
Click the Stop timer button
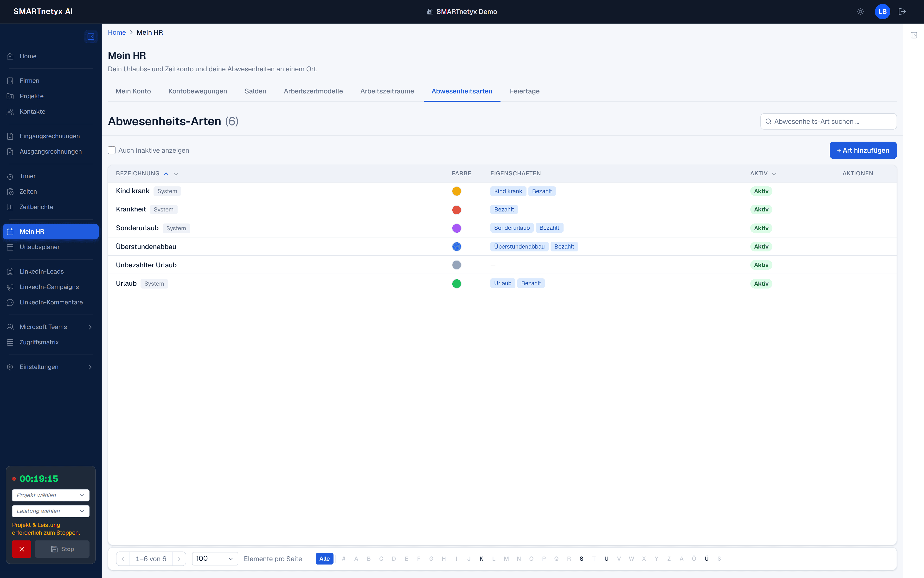[x=62, y=549]
